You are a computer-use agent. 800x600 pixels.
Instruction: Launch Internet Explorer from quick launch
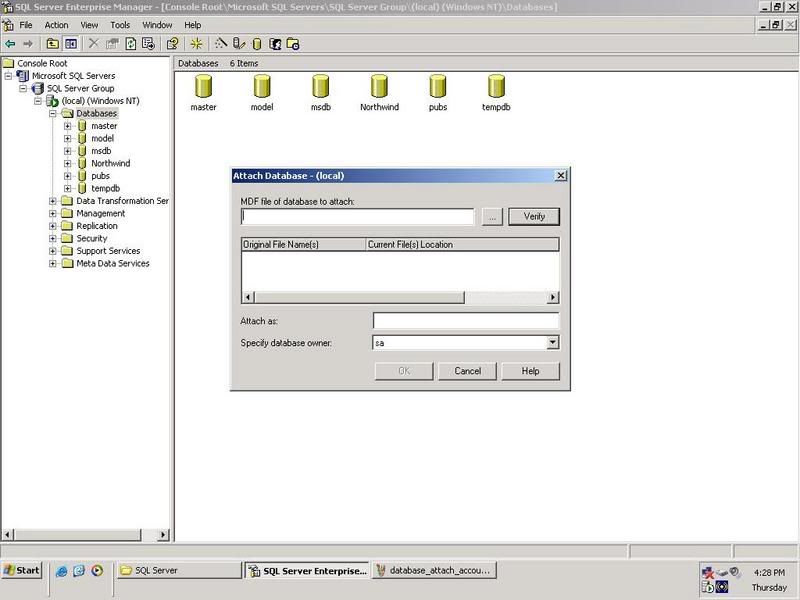tap(62, 571)
